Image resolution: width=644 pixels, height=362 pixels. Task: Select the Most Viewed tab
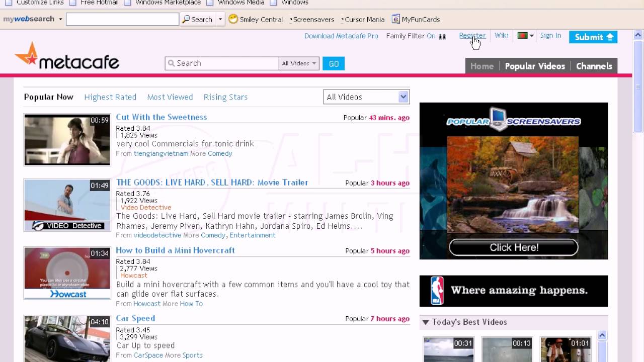click(x=170, y=97)
